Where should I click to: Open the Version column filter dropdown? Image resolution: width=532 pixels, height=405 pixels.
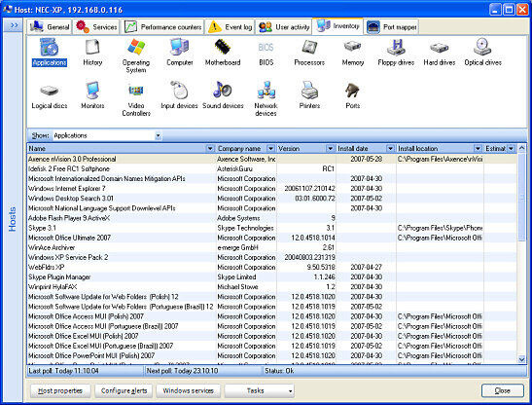point(330,149)
